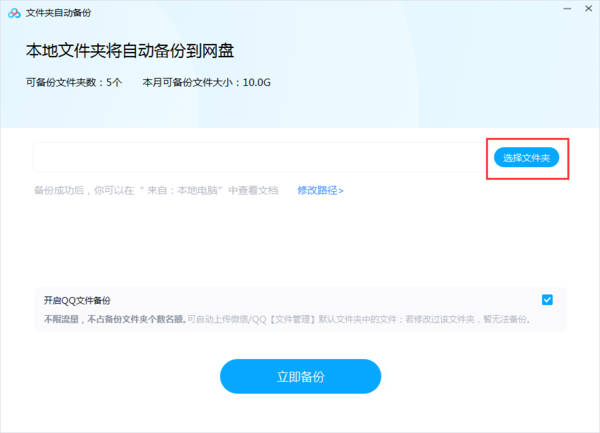Image resolution: width=600 pixels, height=433 pixels.
Task: Click the cloud app icon in title bar
Action: pyautogui.click(x=13, y=11)
